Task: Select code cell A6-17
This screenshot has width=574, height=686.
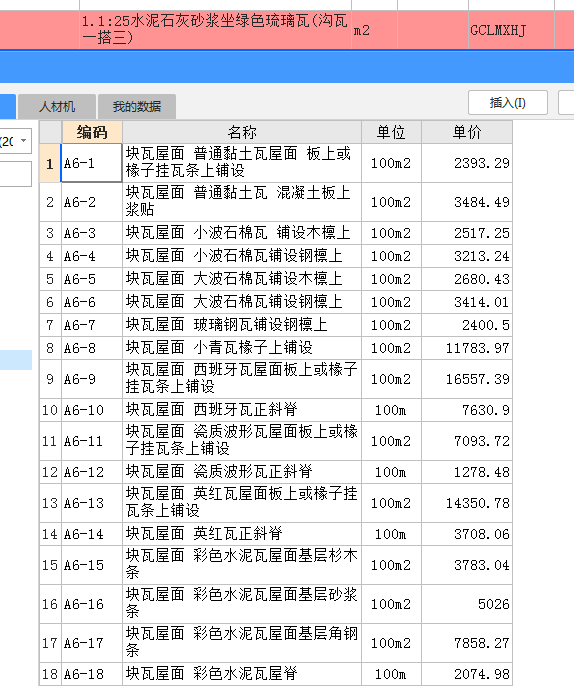Action: point(91,643)
